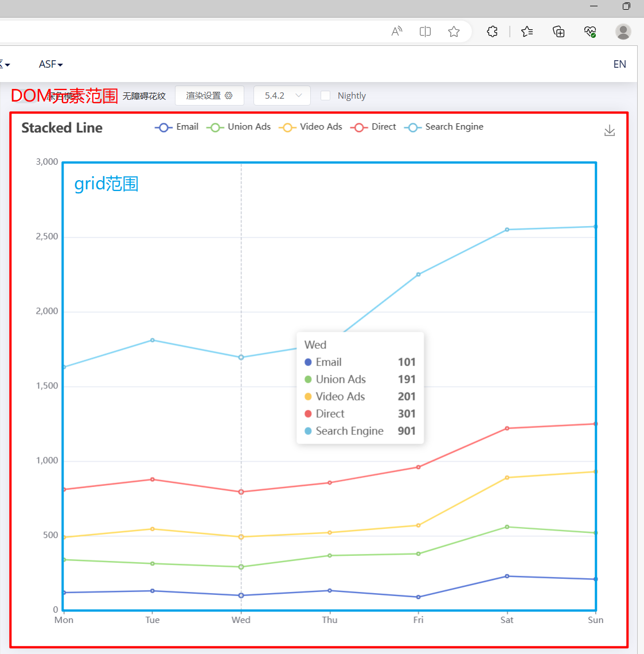Toggle the Direct legend item
644x654 pixels.
tap(373, 127)
